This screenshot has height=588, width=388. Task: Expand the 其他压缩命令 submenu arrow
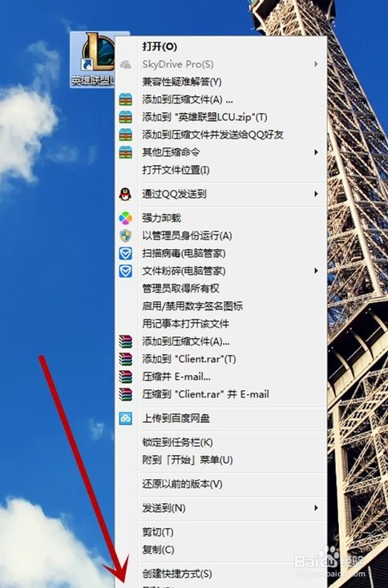pyautogui.click(x=317, y=152)
